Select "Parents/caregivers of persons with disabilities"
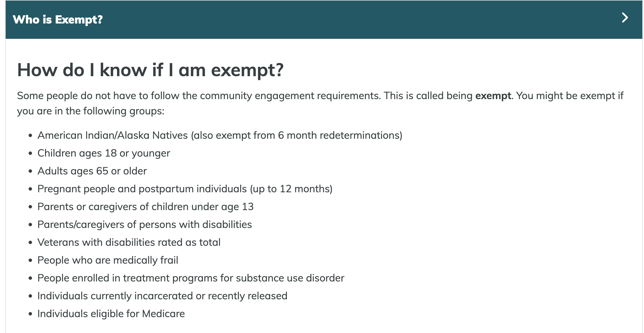Image resolution: width=644 pixels, height=333 pixels. click(x=144, y=225)
